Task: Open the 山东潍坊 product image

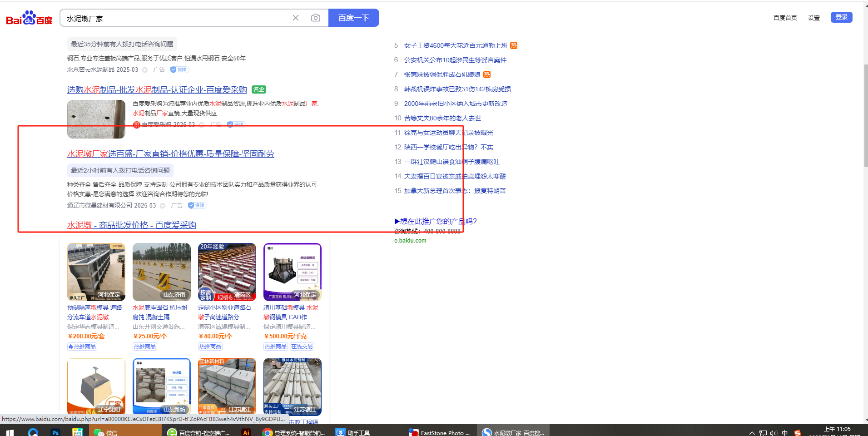Action: (162, 386)
